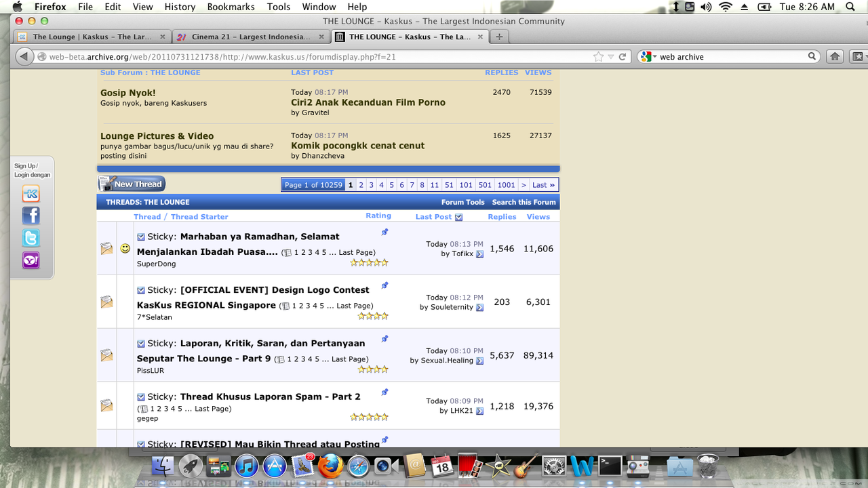Open Gosip Nyok! sub forum
The width and height of the screenshot is (868, 488).
click(127, 93)
